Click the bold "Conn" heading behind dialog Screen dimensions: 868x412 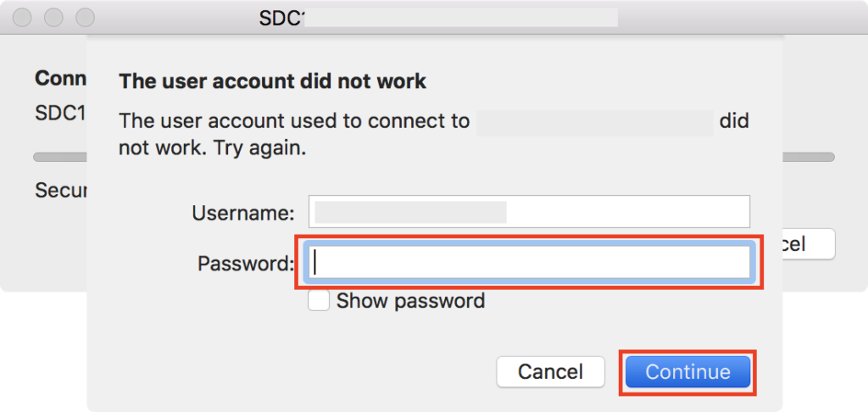pyautogui.click(x=60, y=79)
